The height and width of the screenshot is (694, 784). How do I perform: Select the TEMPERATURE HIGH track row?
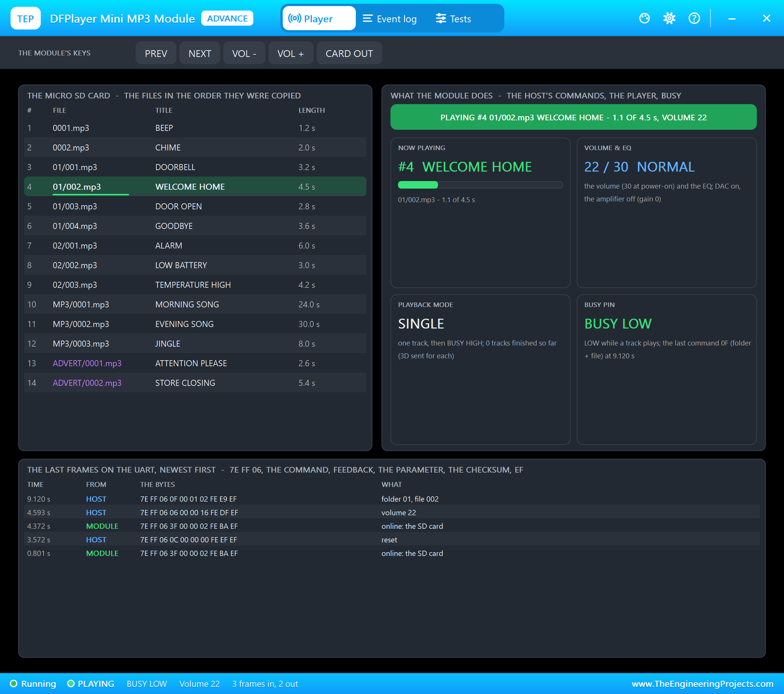click(x=195, y=284)
